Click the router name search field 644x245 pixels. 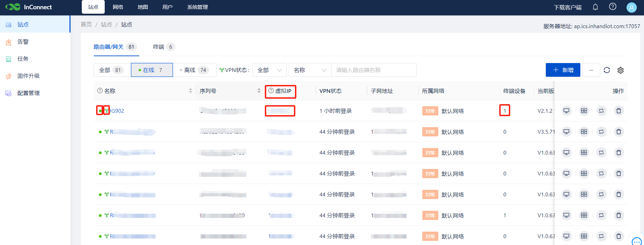[x=373, y=70]
